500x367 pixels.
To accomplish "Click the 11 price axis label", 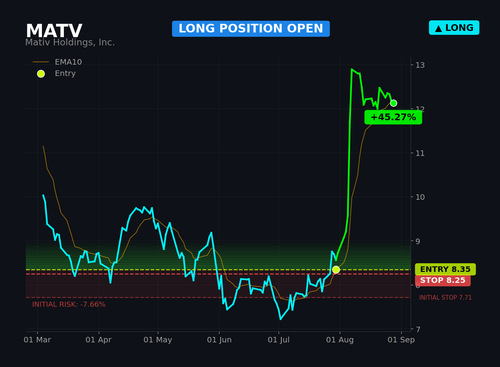I will click(420, 153).
